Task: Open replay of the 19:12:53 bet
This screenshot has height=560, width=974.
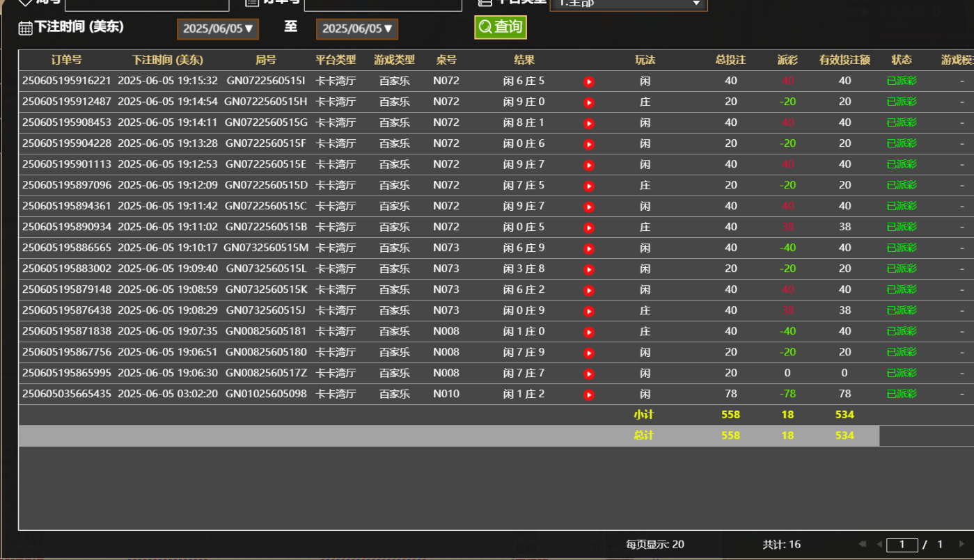Action: pyautogui.click(x=589, y=165)
